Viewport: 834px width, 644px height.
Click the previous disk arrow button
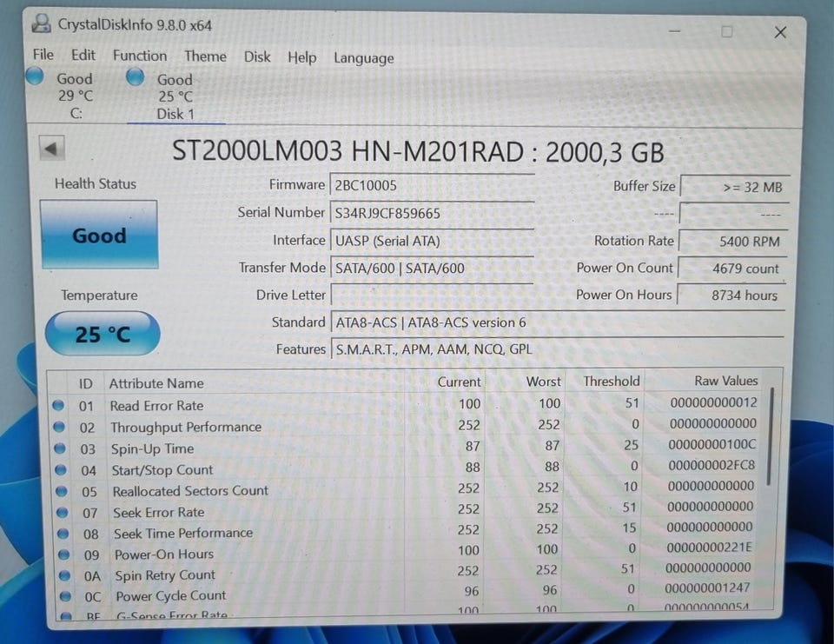[x=51, y=149]
